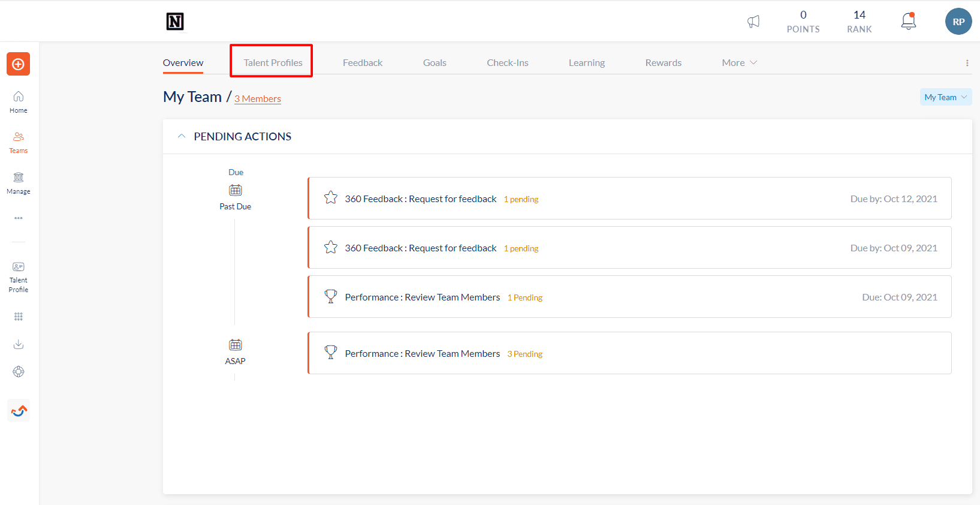Viewport: 980px width, 505px height.
Task: Collapse the Pending Actions section
Action: [182, 136]
